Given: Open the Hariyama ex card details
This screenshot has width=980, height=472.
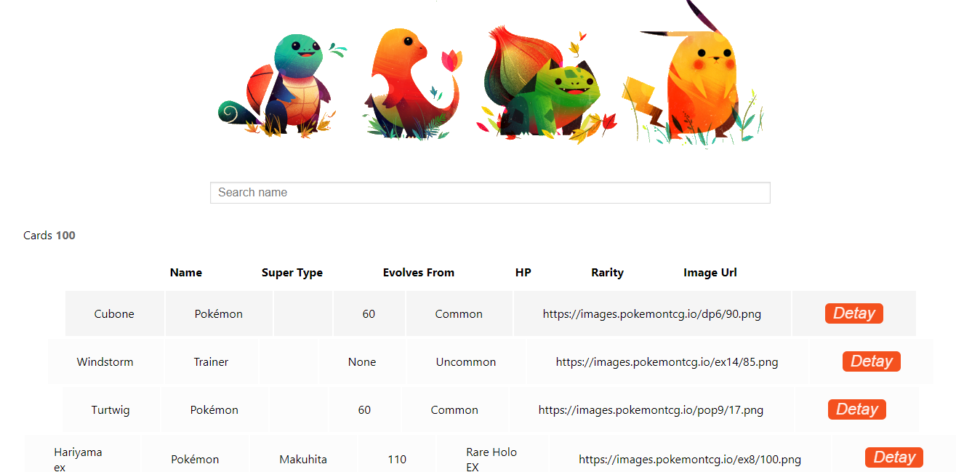Looking at the screenshot, I should (893, 457).
